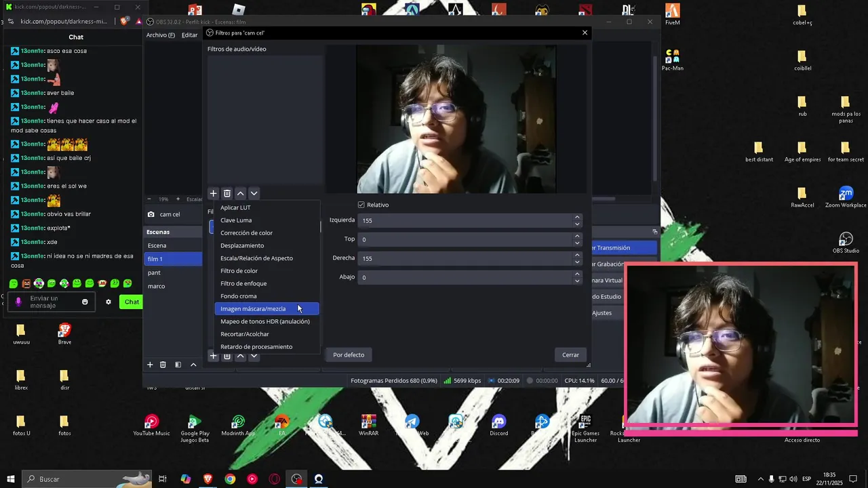The width and height of the screenshot is (868, 488).
Task: Select the marco scene
Action: (x=174, y=286)
